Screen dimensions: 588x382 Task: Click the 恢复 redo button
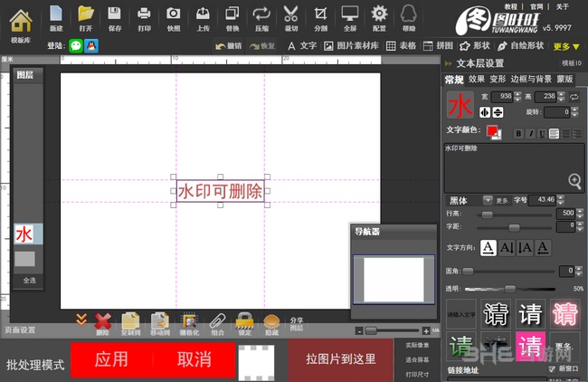coord(261,46)
